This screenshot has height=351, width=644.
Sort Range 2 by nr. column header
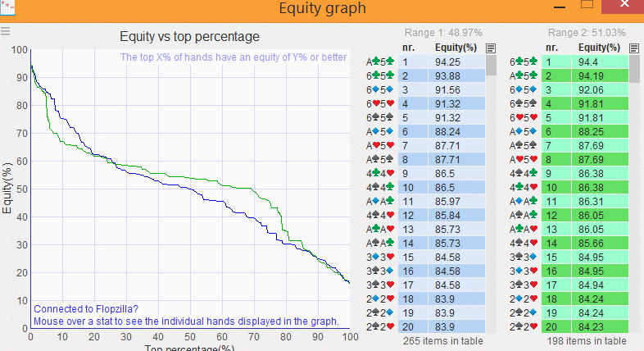pyautogui.click(x=551, y=48)
